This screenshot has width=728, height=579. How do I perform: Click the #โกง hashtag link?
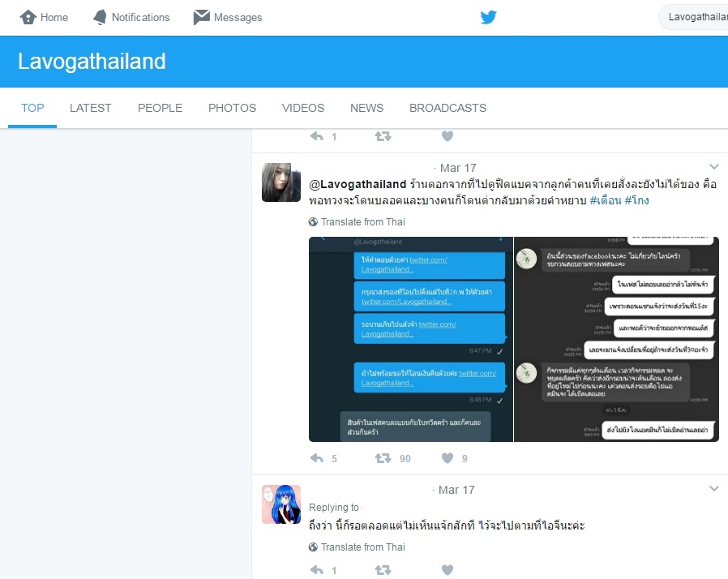pyautogui.click(x=636, y=200)
